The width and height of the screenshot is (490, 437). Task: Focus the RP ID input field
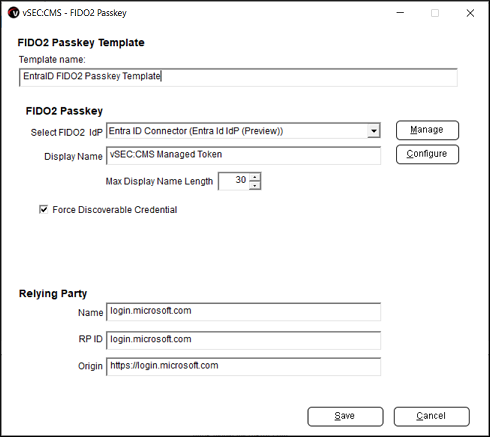point(243,340)
